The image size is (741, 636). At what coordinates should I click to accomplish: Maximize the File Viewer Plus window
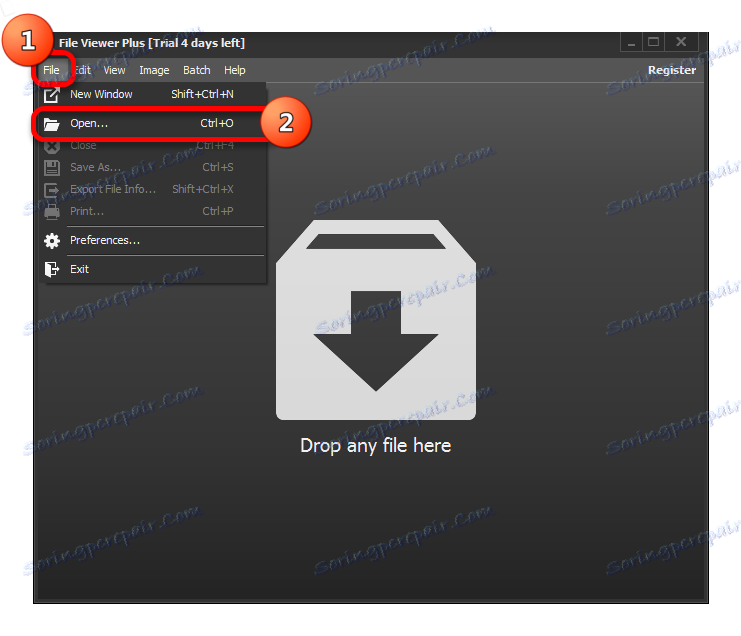pyautogui.click(x=654, y=43)
